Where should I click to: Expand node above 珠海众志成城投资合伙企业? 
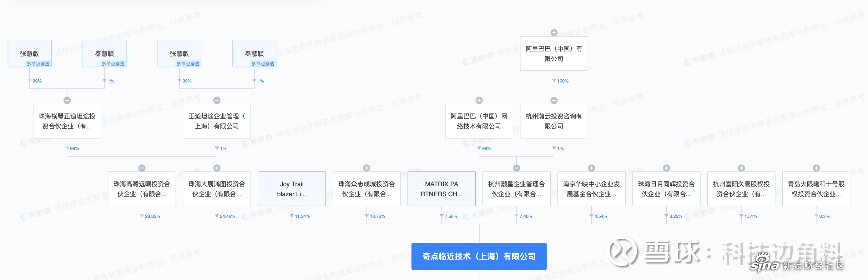click(x=366, y=168)
